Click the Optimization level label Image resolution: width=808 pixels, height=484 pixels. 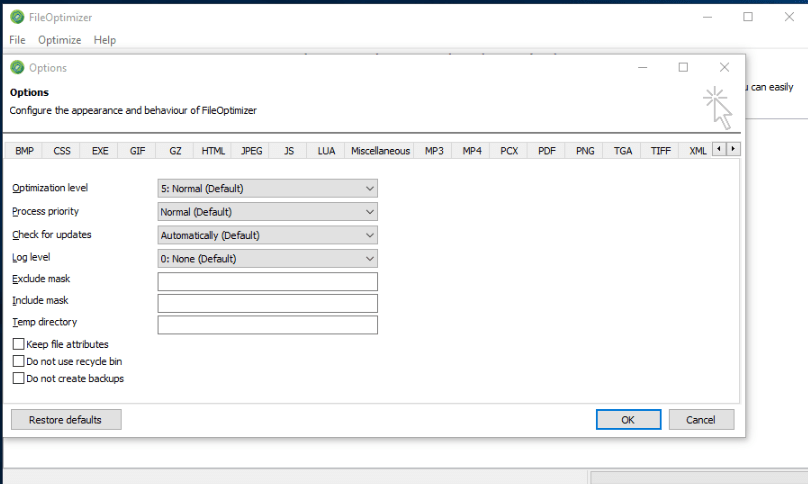coord(50,188)
